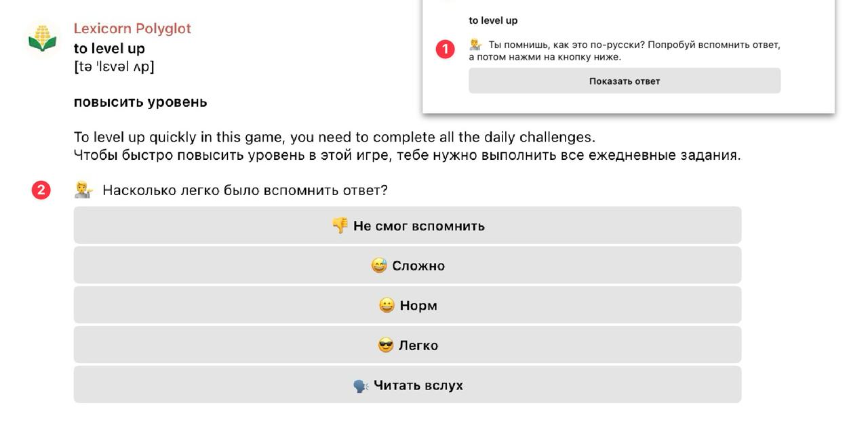
Task: Click the thumbs-down emoji icon
Action: point(340,226)
